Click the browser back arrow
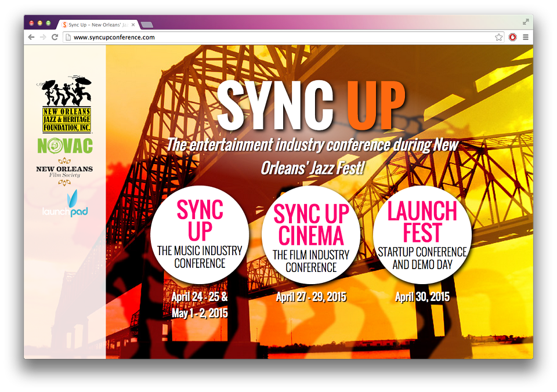557x392 pixels. pyautogui.click(x=31, y=37)
